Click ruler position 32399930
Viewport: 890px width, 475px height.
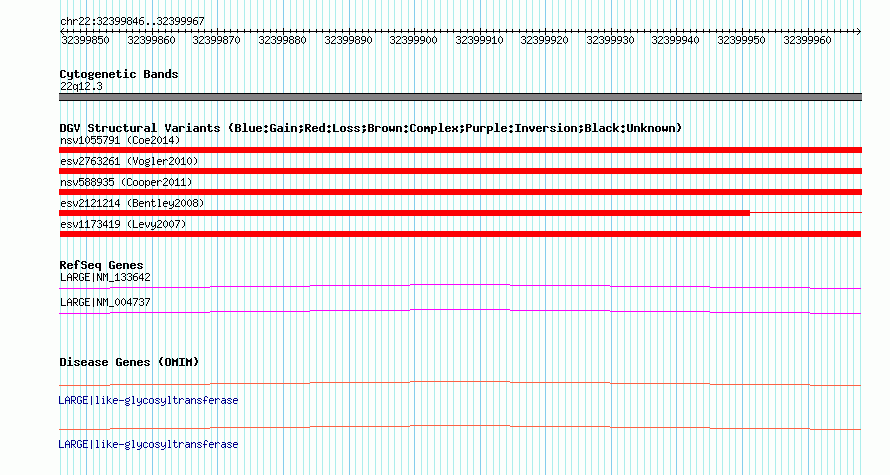point(610,40)
